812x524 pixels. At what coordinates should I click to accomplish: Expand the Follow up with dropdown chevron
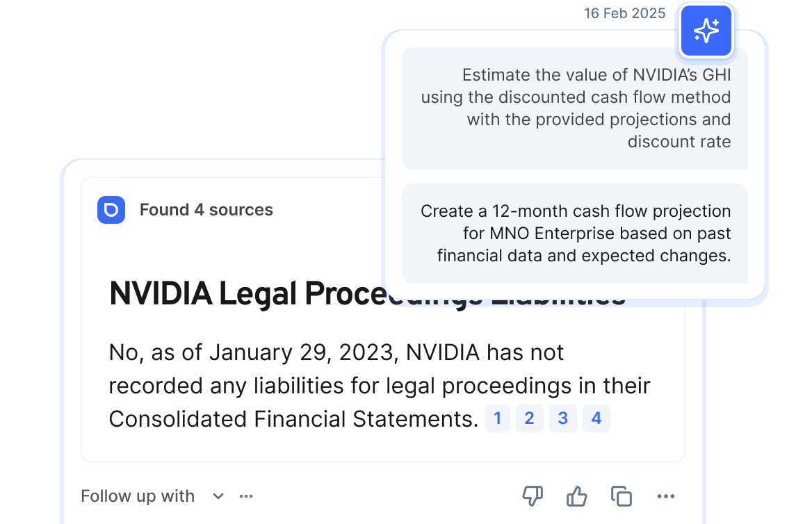point(218,496)
